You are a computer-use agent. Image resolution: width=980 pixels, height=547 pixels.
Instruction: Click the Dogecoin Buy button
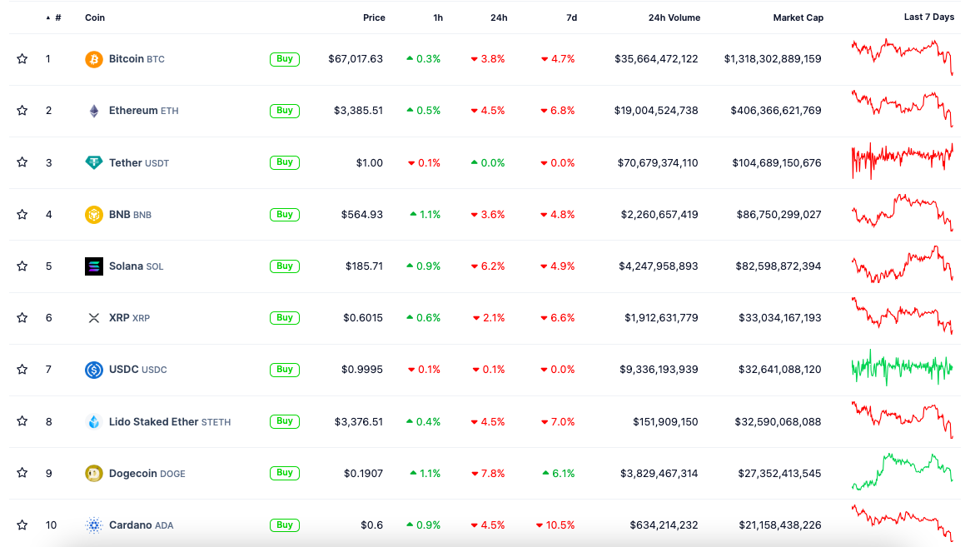click(x=285, y=473)
